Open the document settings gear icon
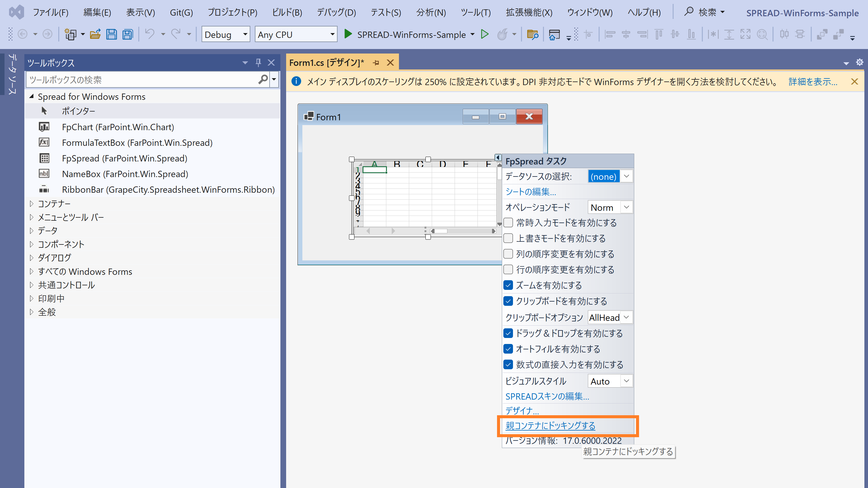The height and width of the screenshot is (488, 868). click(x=860, y=62)
